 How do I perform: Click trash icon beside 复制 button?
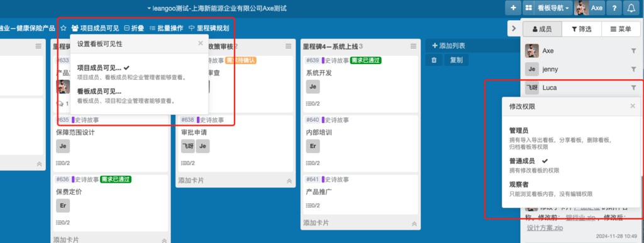(x=434, y=60)
